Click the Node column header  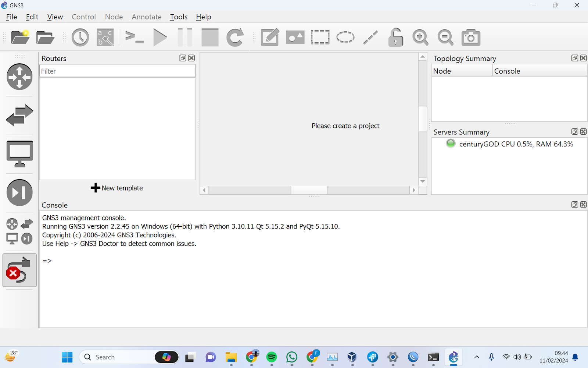pyautogui.click(x=462, y=71)
